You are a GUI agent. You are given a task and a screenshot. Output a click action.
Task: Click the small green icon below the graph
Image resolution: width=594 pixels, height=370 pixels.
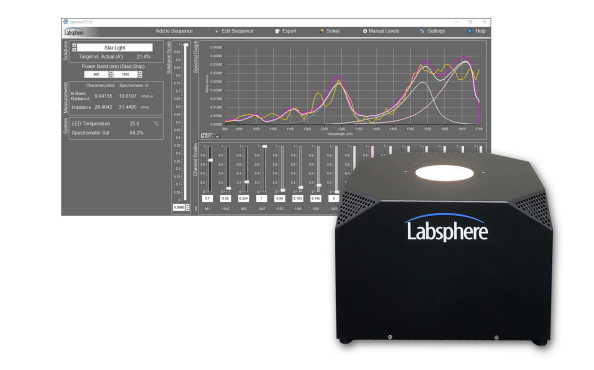pos(217,136)
